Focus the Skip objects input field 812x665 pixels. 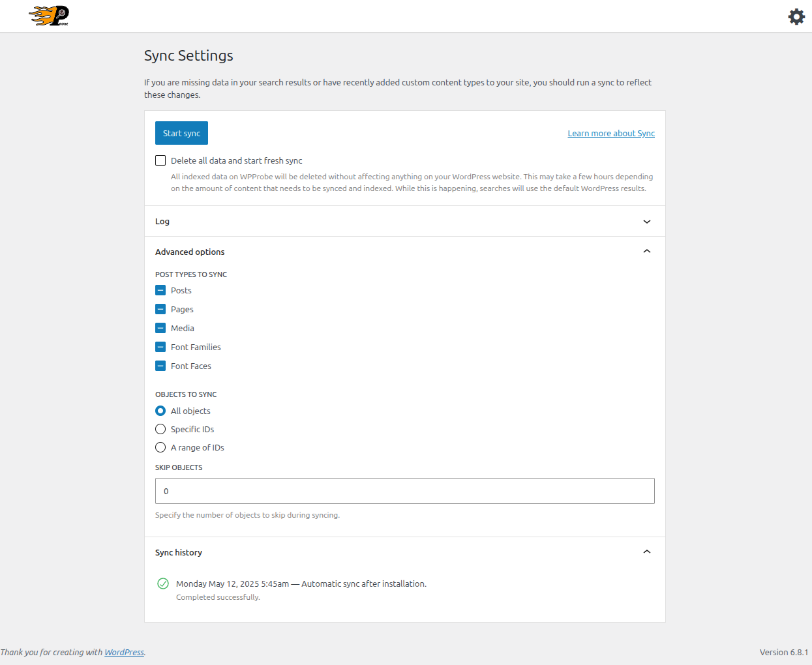[x=405, y=491]
